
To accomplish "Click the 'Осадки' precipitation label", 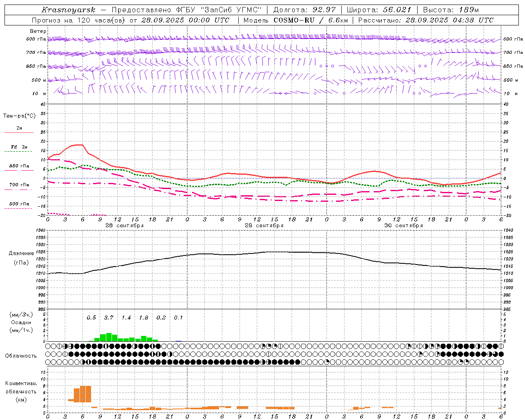I will (x=21, y=322).
